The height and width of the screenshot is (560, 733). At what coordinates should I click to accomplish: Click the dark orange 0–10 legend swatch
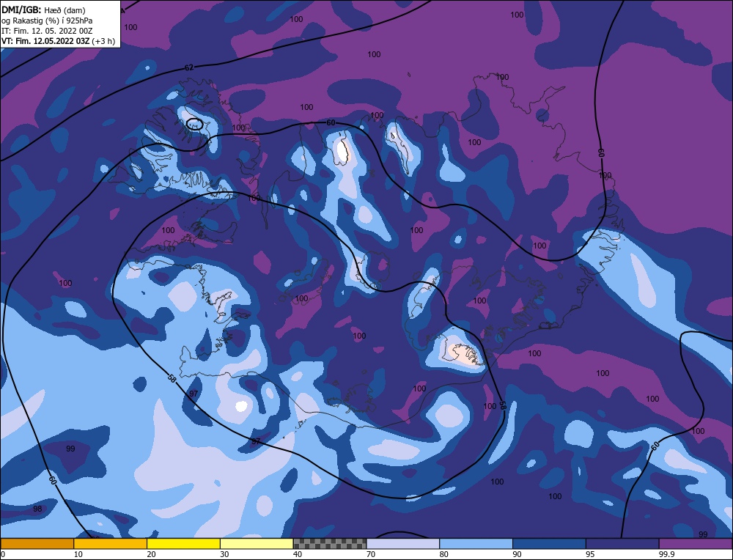point(37,544)
